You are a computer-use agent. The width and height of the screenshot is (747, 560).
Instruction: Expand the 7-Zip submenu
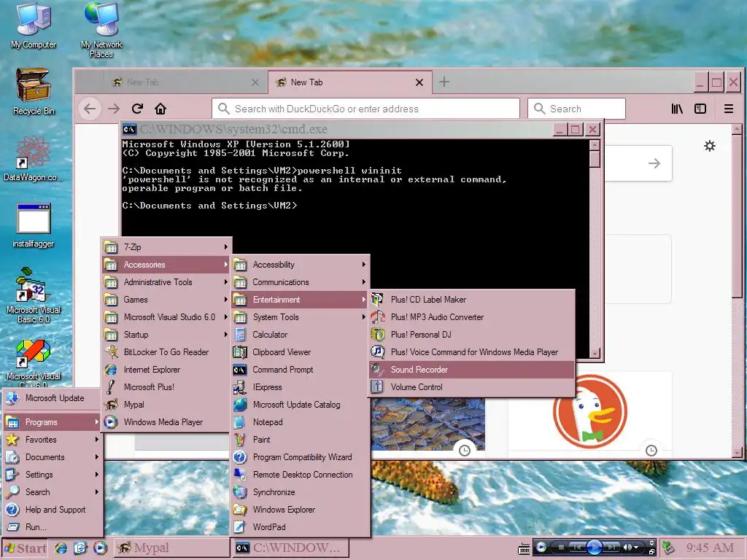point(167,247)
